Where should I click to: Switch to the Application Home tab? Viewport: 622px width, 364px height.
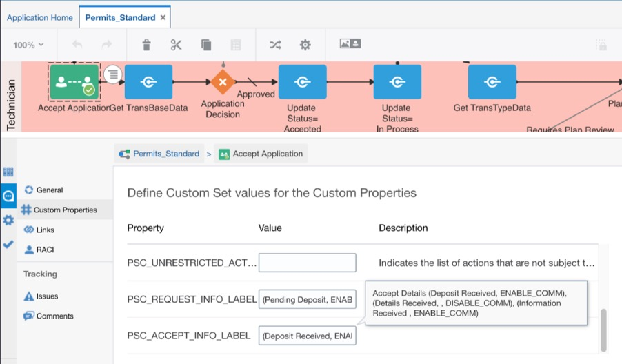click(39, 17)
